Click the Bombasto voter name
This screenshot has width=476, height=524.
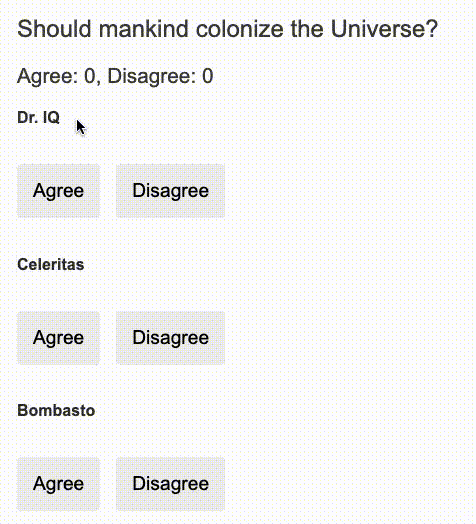[56, 410]
